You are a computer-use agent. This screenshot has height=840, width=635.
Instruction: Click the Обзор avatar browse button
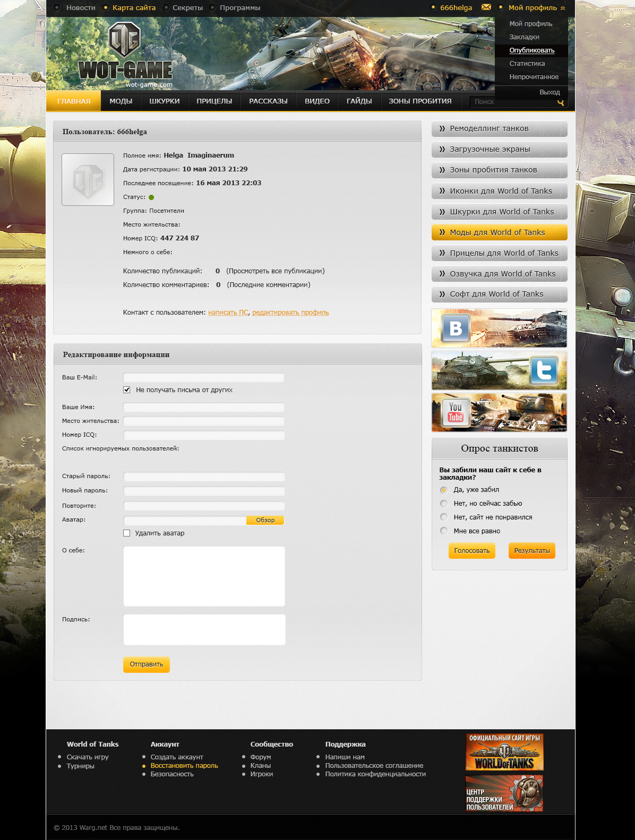(265, 520)
